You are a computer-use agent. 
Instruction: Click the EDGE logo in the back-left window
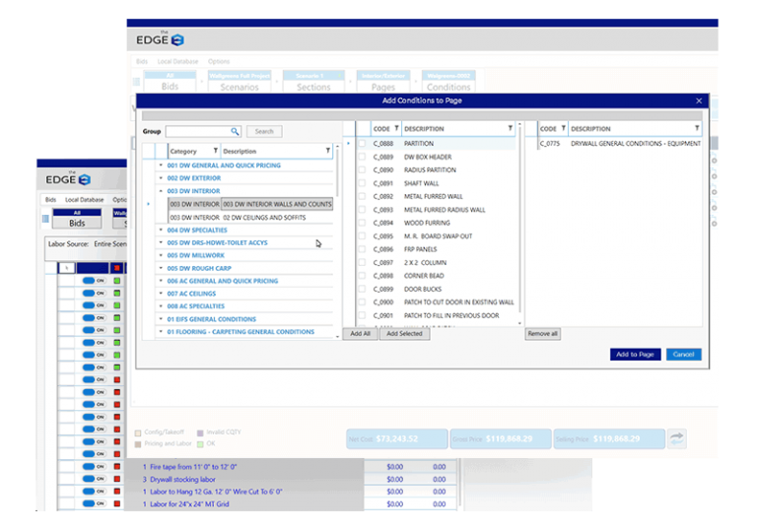coord(68,179)
